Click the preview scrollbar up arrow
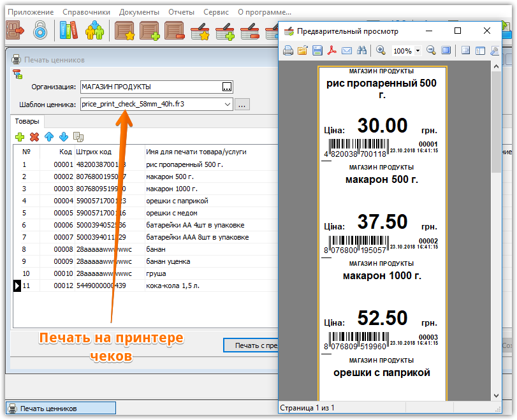This screenshot has height=420, width=517. click(x=496, y=66)
